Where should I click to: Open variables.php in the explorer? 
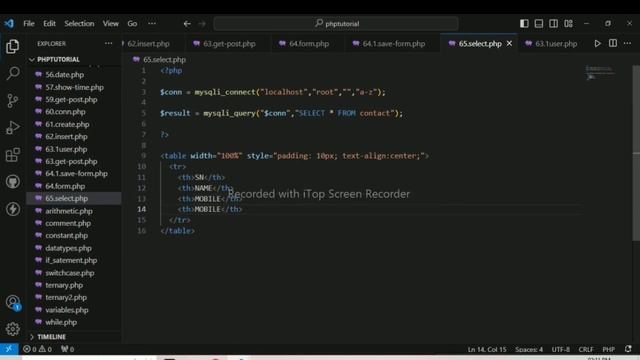coord(67,310)
